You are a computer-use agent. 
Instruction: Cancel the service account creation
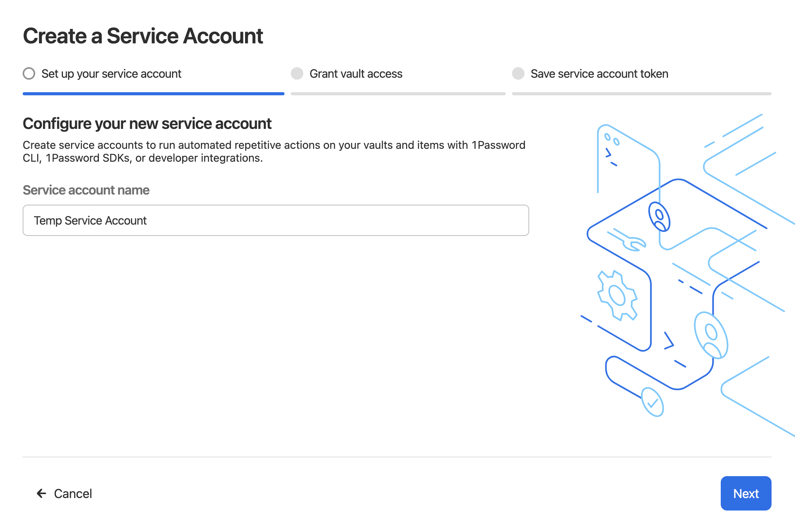pyautogui.click(x=73, y=493)
